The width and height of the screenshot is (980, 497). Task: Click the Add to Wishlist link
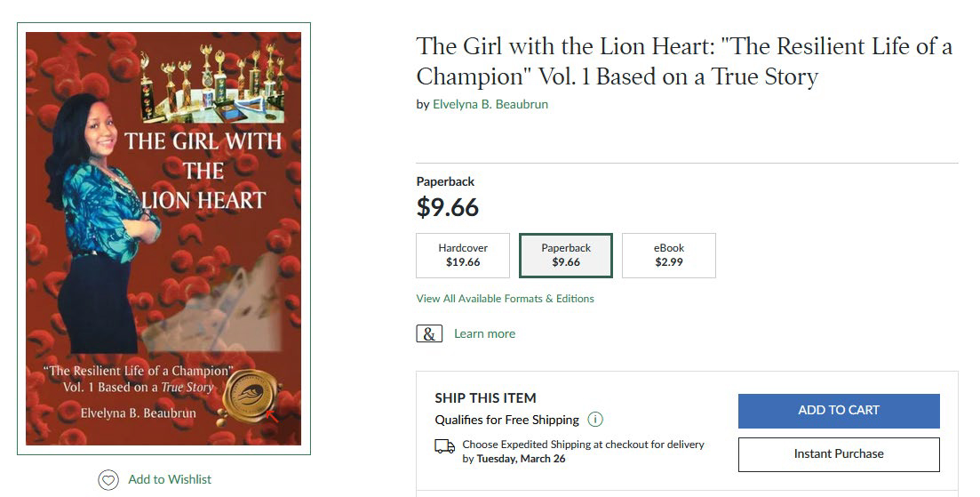[170, 479]
